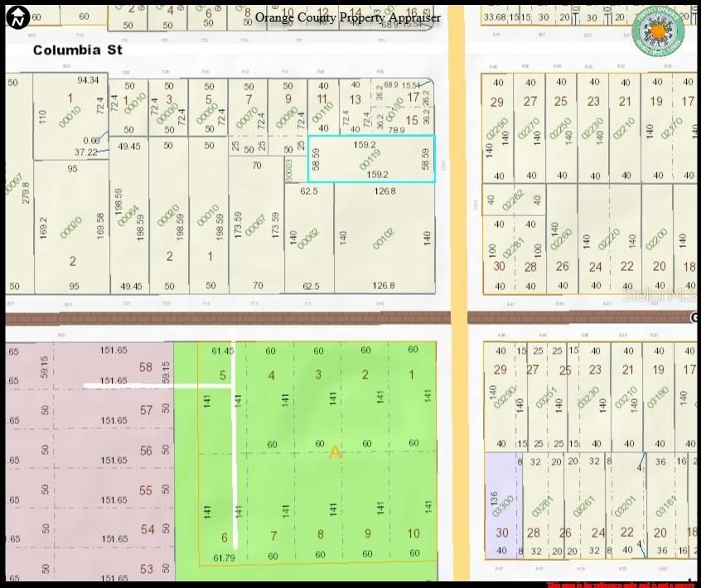701x588 pixels.
Task: Select the cyan-highlighted parcel 00119
Action: point(370,159)
